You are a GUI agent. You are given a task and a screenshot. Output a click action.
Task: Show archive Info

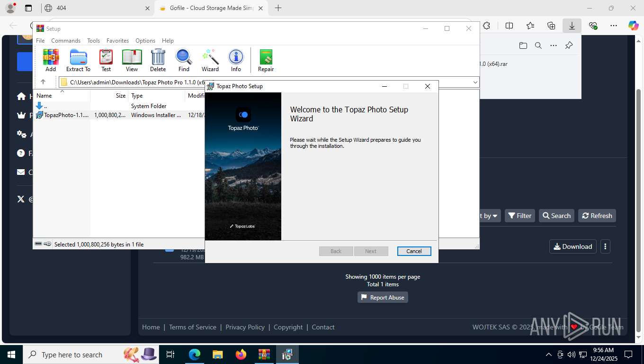[236, 60]
